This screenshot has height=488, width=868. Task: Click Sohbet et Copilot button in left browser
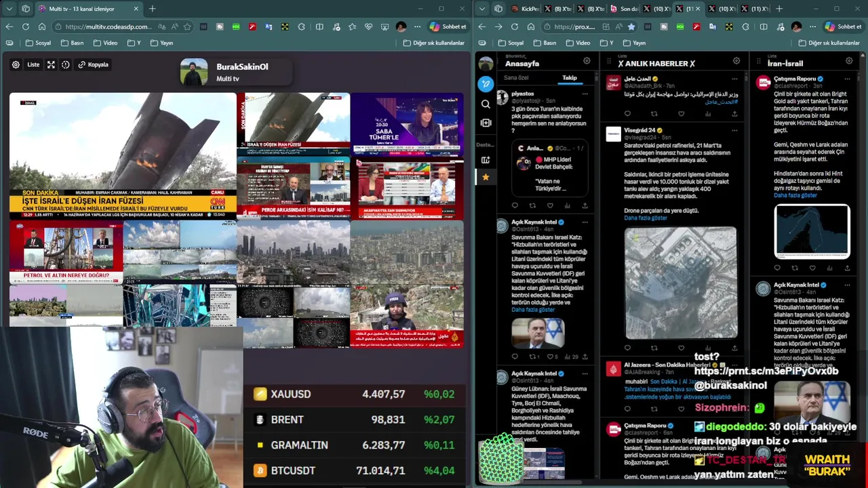coord(448,26)
